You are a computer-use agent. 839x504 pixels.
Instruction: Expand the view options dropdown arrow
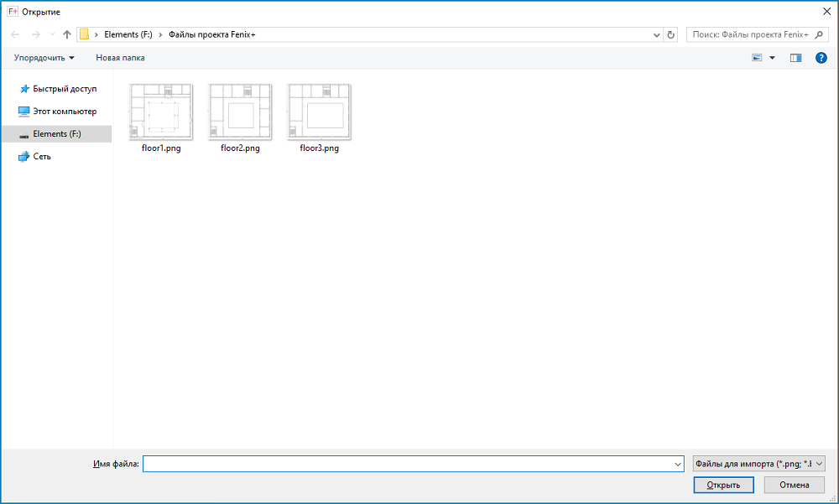click(772, 58)
